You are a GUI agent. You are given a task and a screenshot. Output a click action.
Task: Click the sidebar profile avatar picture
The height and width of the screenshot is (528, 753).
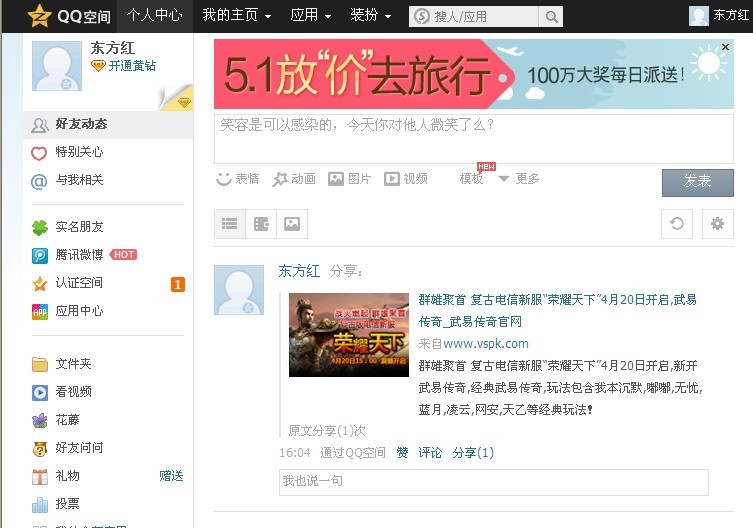coord(57,66)
